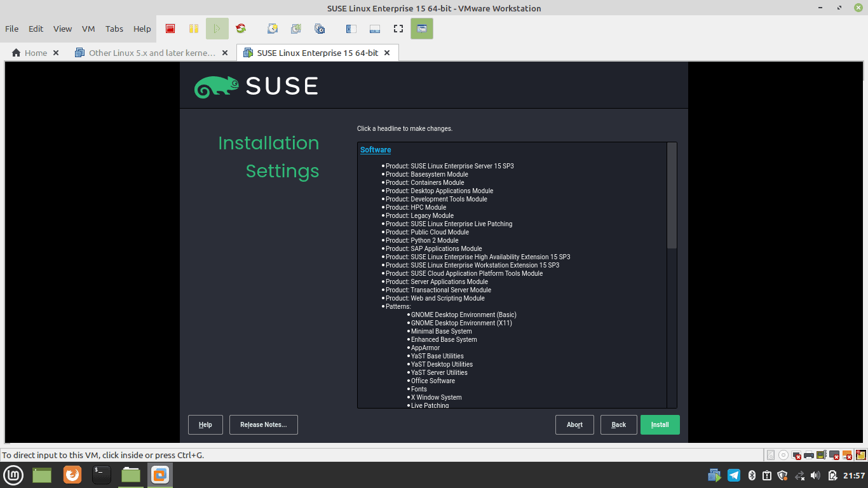
Task: Click "Product: Legacy Module" entry
Action: pyautogui.click(x=419, y=215)
